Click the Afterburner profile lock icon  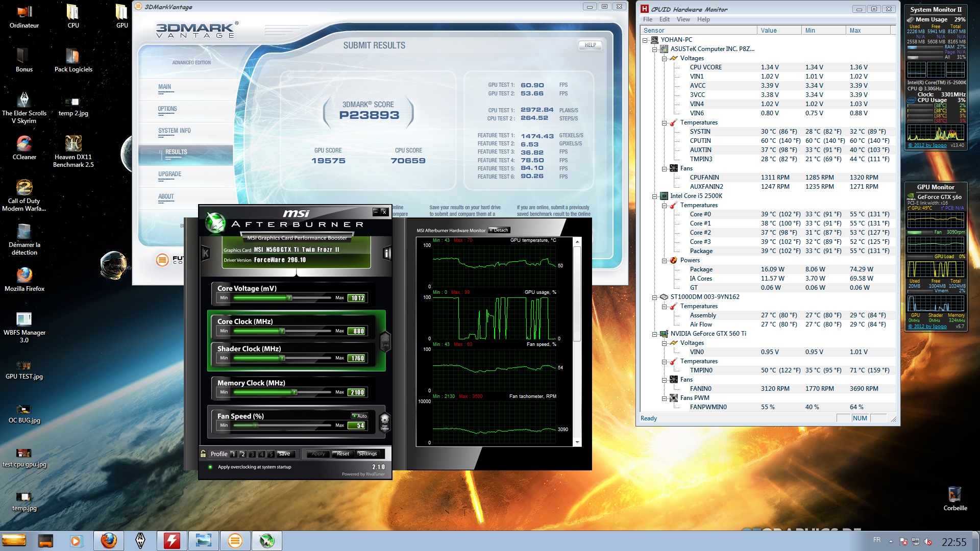[x=204, y=454]
